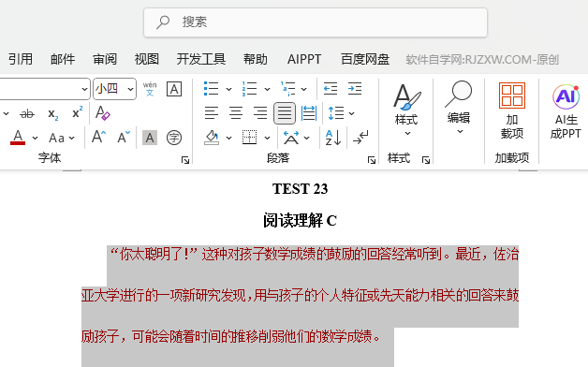Viewport: 588px width, 367px height.
Task: Click AI生成PPT button
Action: click(x=566, y=111)
